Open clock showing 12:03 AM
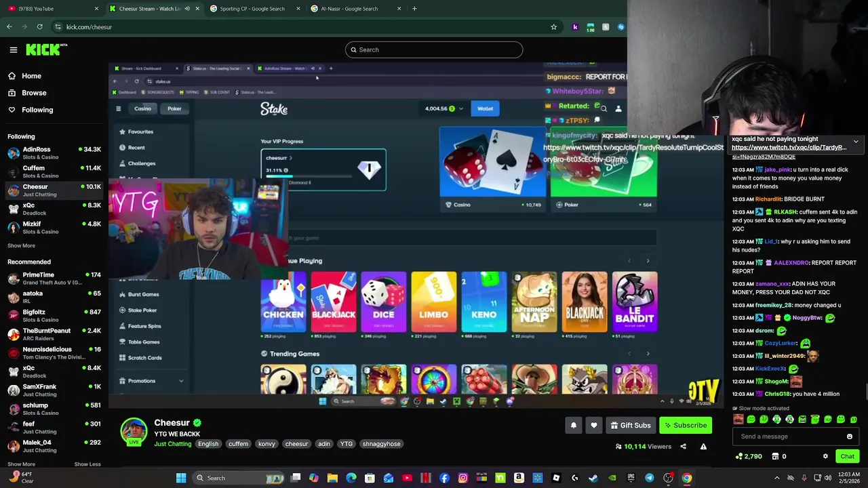 click(x=849, y=478)
